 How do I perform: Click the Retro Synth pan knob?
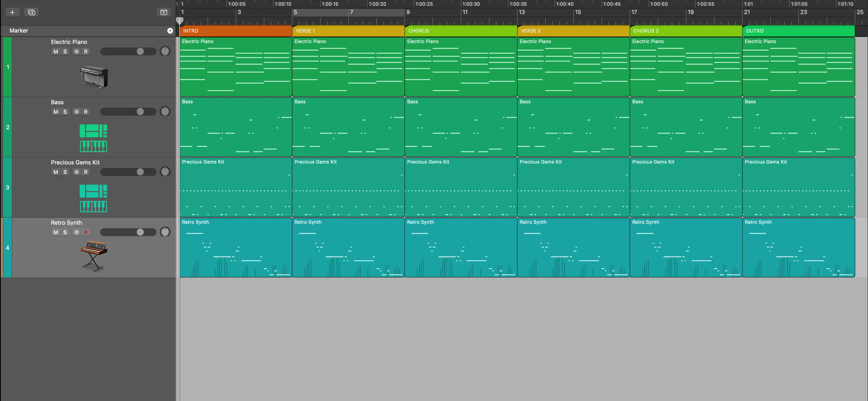coord(165,232)
